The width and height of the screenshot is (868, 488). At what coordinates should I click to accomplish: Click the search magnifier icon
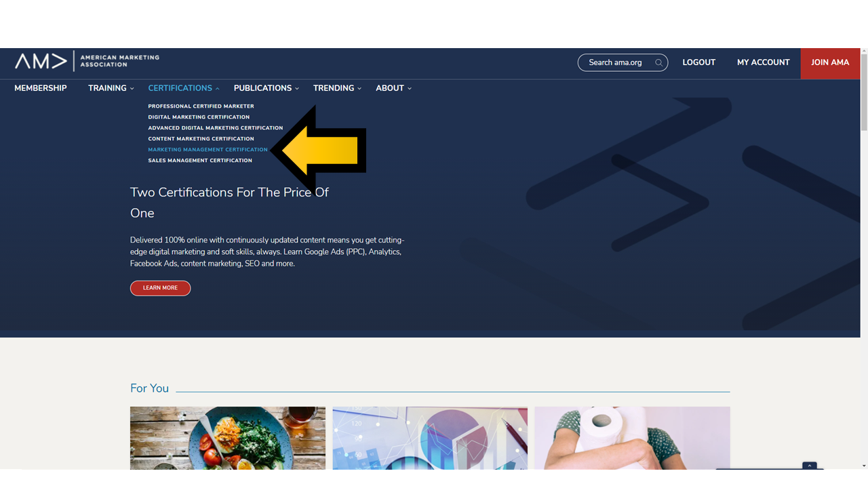658,62
